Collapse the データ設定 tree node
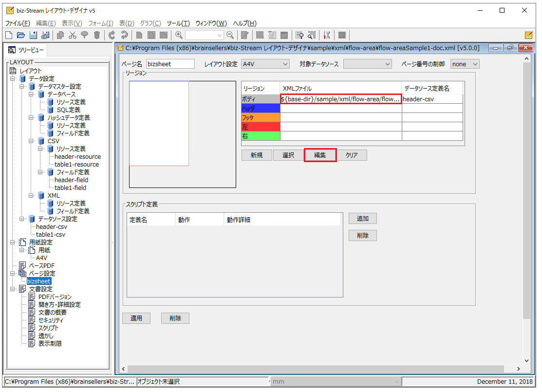The height and width of the screenshot is (392, 542). point(13,78)
